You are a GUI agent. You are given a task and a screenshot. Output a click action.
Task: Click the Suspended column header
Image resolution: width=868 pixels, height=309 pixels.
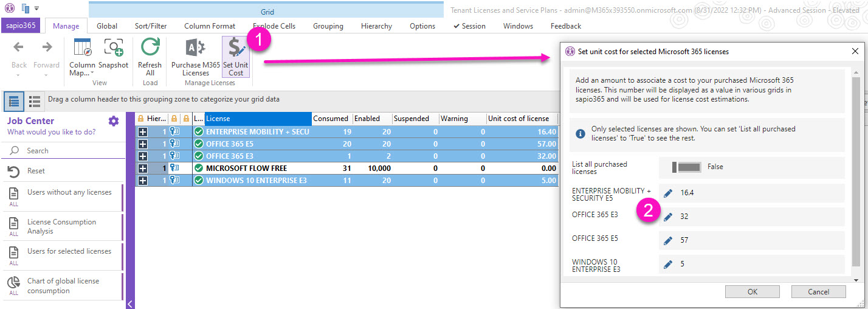click(x=415, y=119)
